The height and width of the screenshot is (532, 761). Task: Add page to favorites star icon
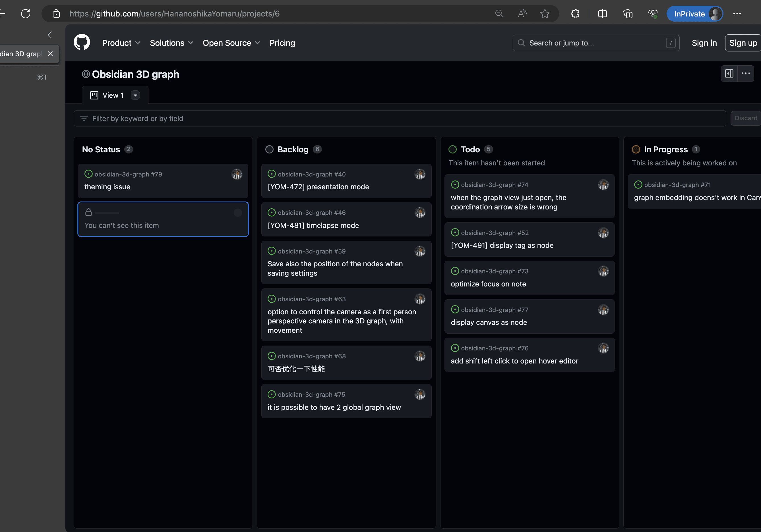click(545, 14)
